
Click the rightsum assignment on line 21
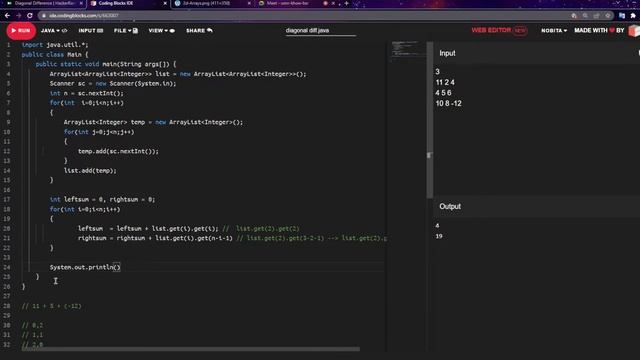pyautogui.click(x=155, y=238)
